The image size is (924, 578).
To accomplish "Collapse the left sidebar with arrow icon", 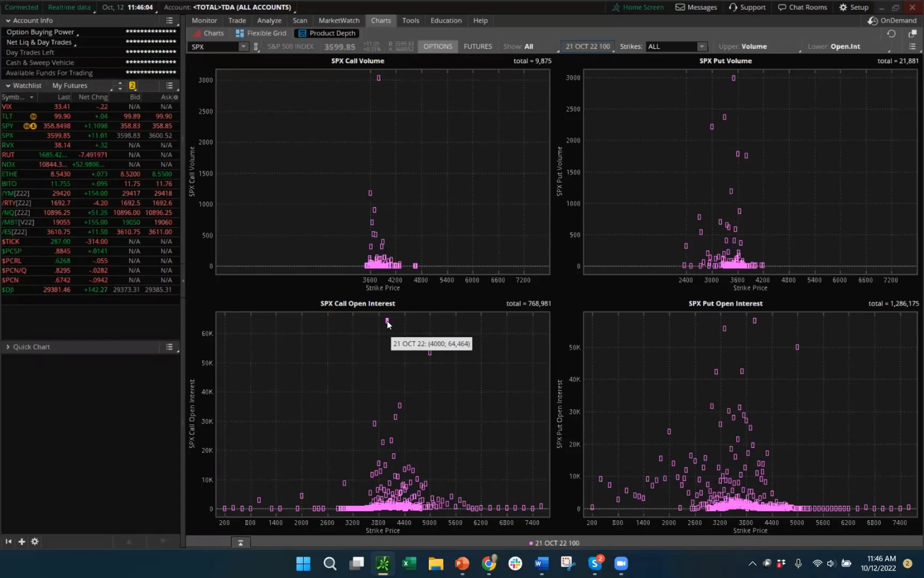I will 9,542.
